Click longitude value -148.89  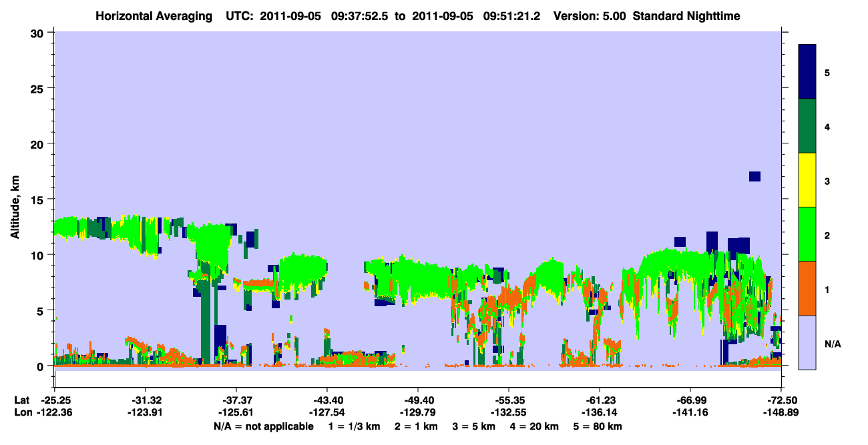pyautogui.click(x=781, y=412)
